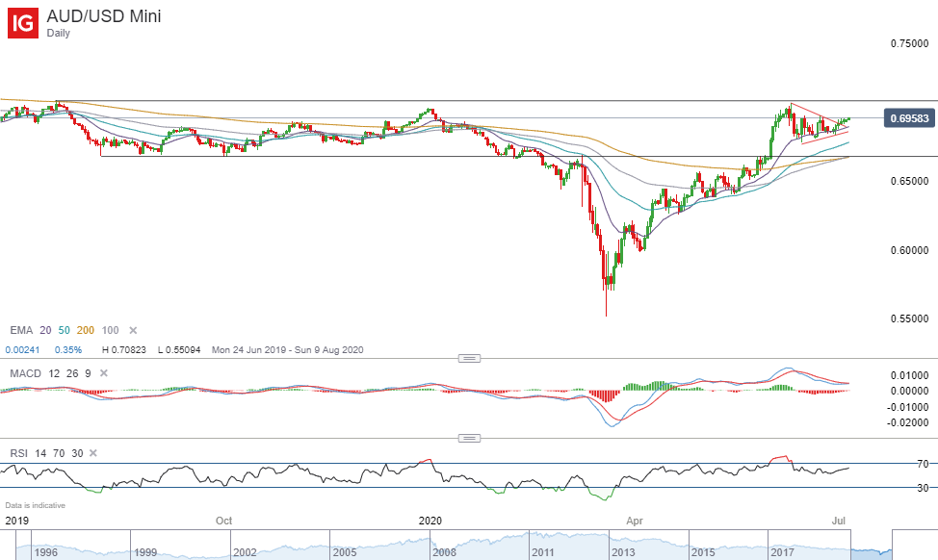Image resolution: width=938 pixels, height=560 pixels.
Task: Click the Jul label on time axis
Action: (x=839, y=521)
